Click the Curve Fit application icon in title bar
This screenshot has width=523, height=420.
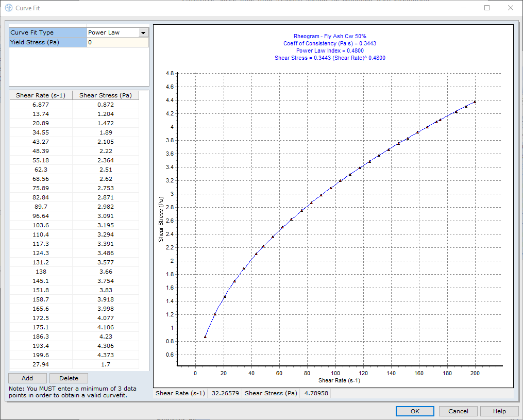(x=9, y=8)
